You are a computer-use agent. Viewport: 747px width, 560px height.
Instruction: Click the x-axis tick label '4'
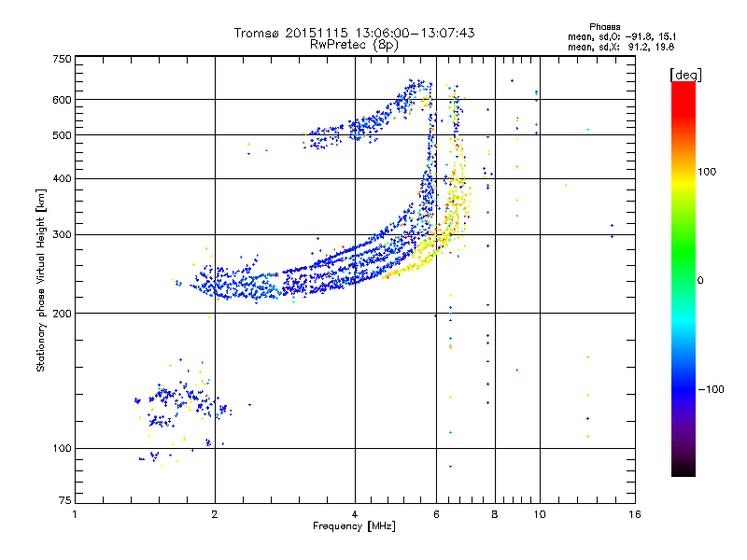355,514
